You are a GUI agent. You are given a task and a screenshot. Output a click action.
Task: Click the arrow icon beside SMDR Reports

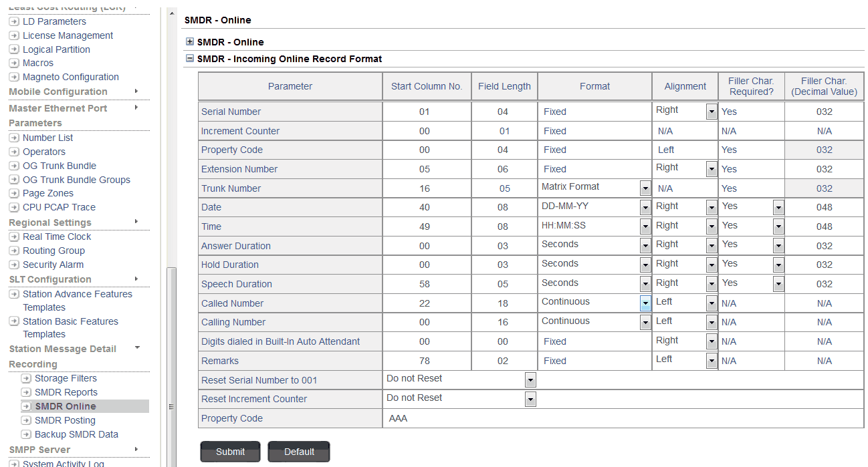(x=26, y=392)
